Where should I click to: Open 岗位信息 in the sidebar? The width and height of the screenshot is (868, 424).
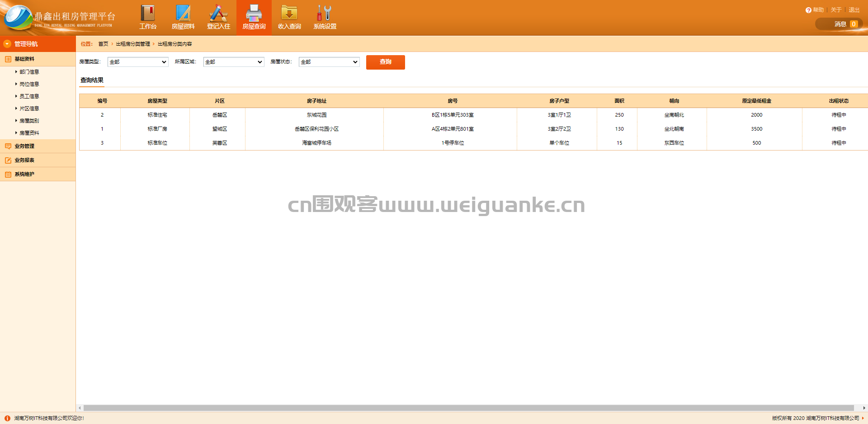click(29, 84)
